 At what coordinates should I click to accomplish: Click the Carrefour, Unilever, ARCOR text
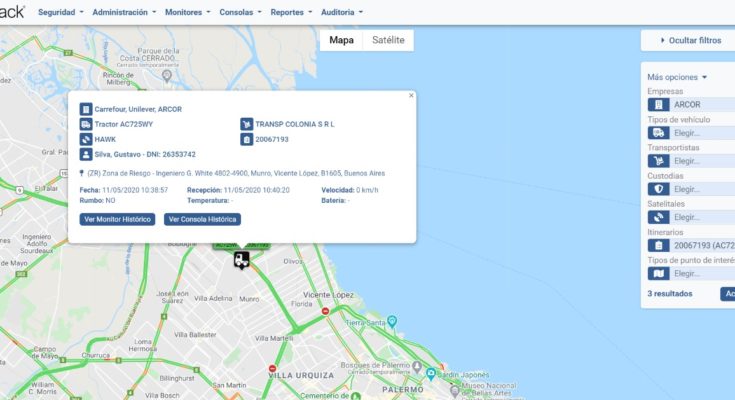138,109
